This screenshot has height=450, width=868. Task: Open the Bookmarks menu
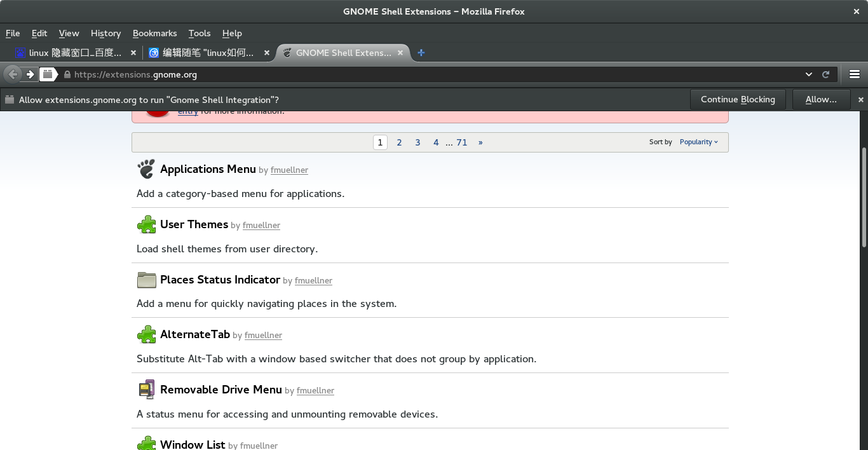pos(154,33)
